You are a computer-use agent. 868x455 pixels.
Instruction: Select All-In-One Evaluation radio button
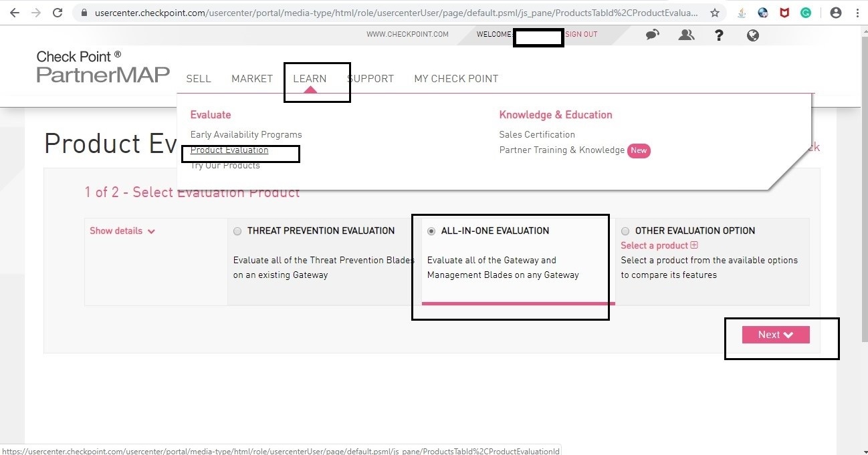(x=431, y=231)
